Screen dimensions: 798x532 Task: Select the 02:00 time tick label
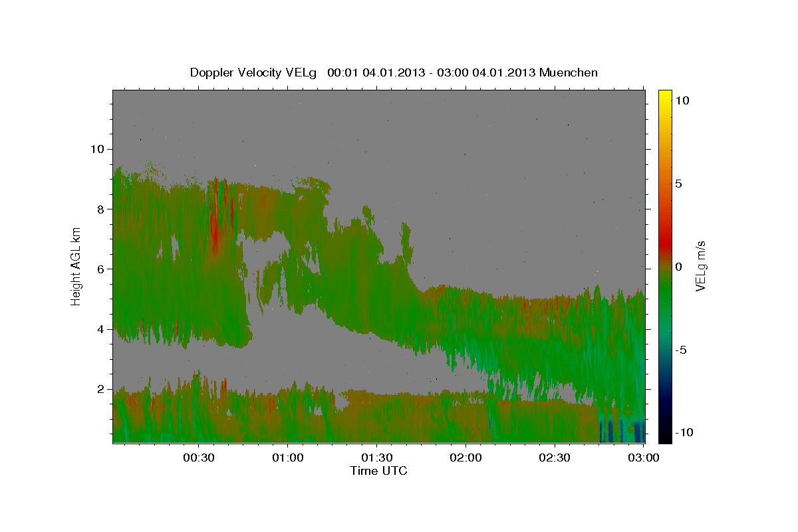click(x=466, y=458)
